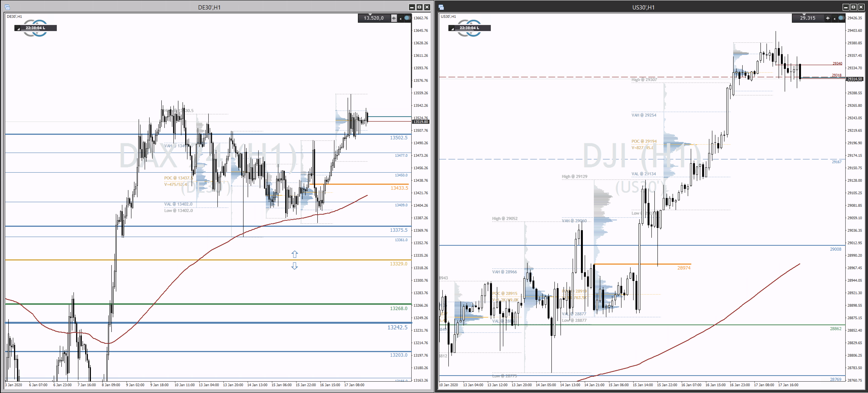Screen dimensions: 868x393
Task: Click the 13375.5 level label
Action: point(399,230)
